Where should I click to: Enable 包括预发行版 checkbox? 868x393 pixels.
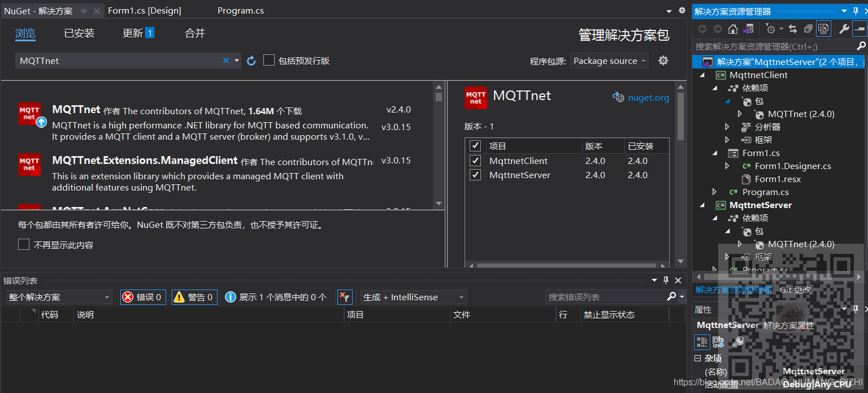(269, 60)
